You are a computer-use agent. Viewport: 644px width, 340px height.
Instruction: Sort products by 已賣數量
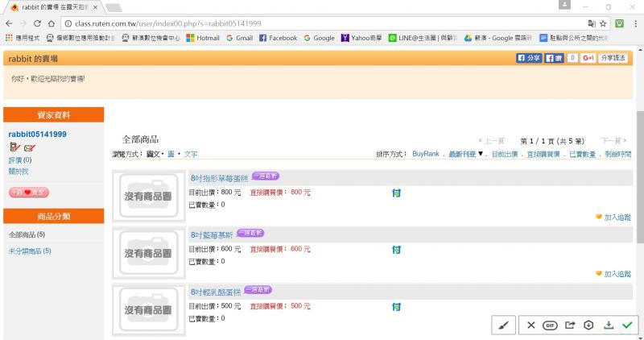[582, 154]
